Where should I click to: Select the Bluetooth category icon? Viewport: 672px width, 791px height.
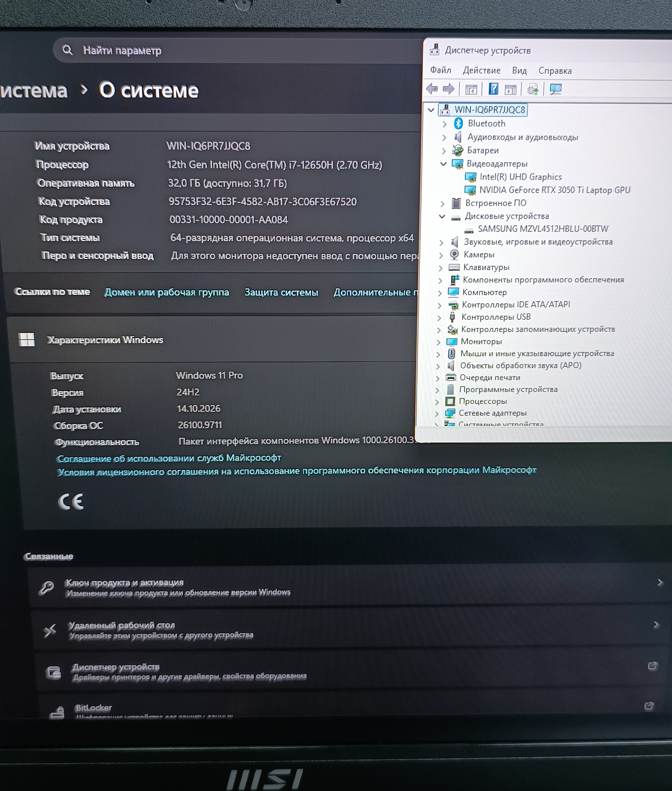458,123
